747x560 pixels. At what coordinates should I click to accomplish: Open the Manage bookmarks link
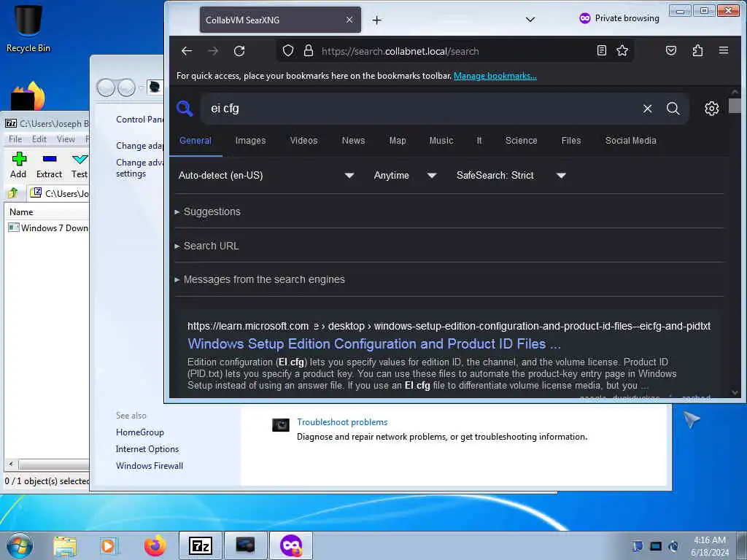click(x=495, y=76)
